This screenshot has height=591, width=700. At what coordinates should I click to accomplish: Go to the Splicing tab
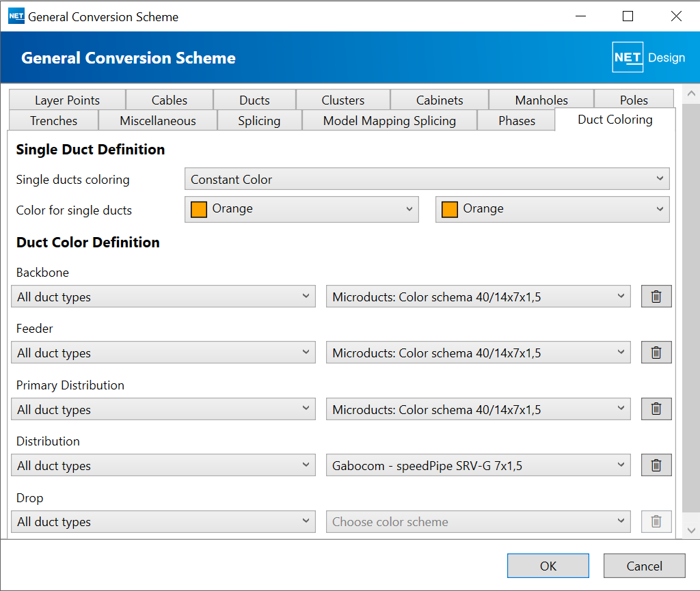tap(259, 120)
